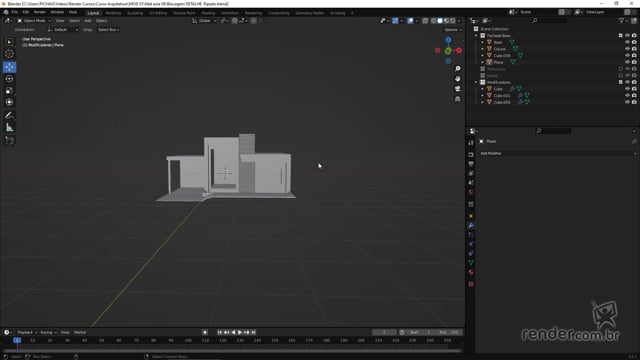Select the Cursor tool in left toolbar

click(x=9, y=54)
